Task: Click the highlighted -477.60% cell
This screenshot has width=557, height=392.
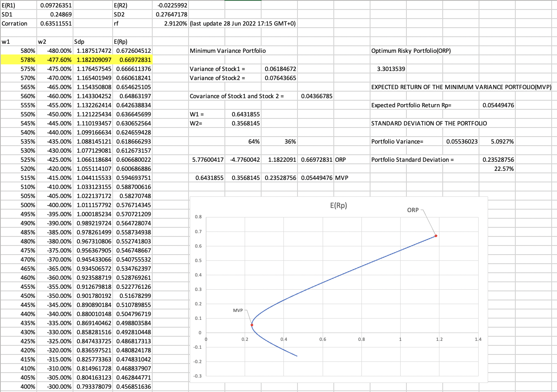Action: click(x=54, y=60)
